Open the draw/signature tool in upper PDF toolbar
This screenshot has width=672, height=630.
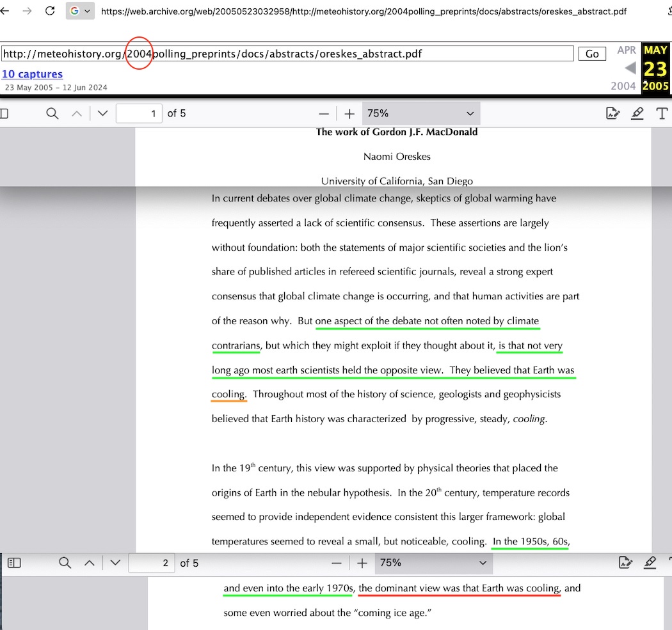coord(612,114)
